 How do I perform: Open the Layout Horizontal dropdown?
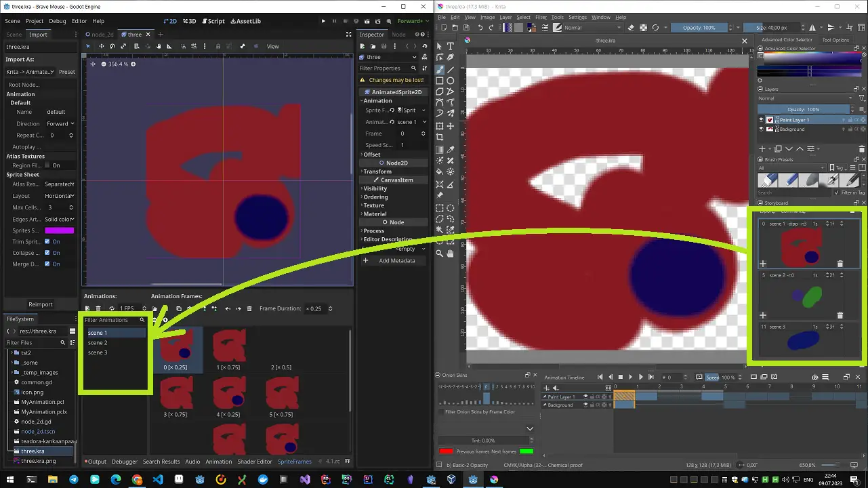[x=60, y=196]
